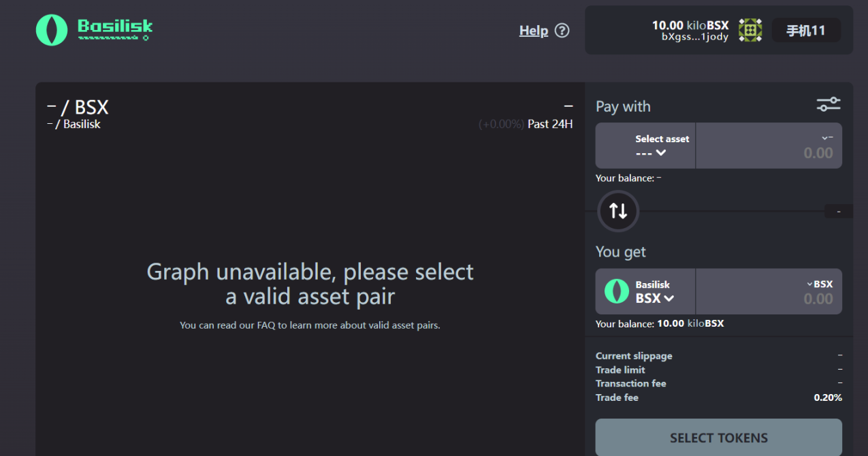868x456 pixels.
Task: Swap the Pay with and You get assets
Action: (x=618, y=211)
